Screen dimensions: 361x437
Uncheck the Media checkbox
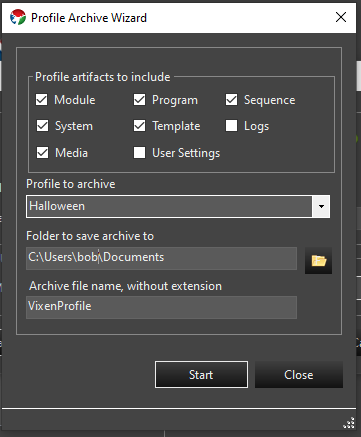(42, 152)
